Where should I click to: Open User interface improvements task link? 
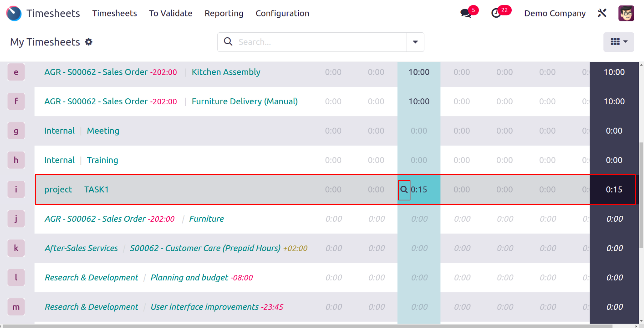[205, 307]
